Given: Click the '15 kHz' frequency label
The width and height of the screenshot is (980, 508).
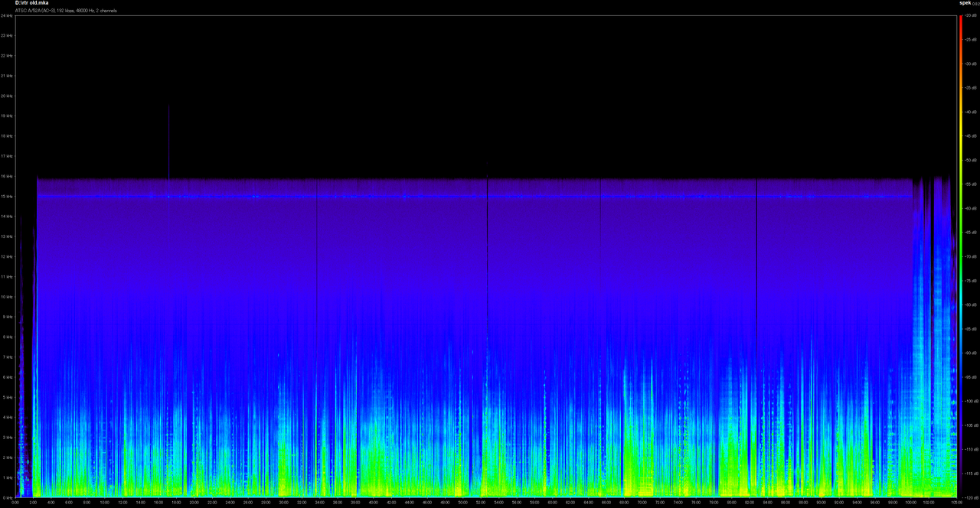Looking at the screenshot, I should point(7,196).
